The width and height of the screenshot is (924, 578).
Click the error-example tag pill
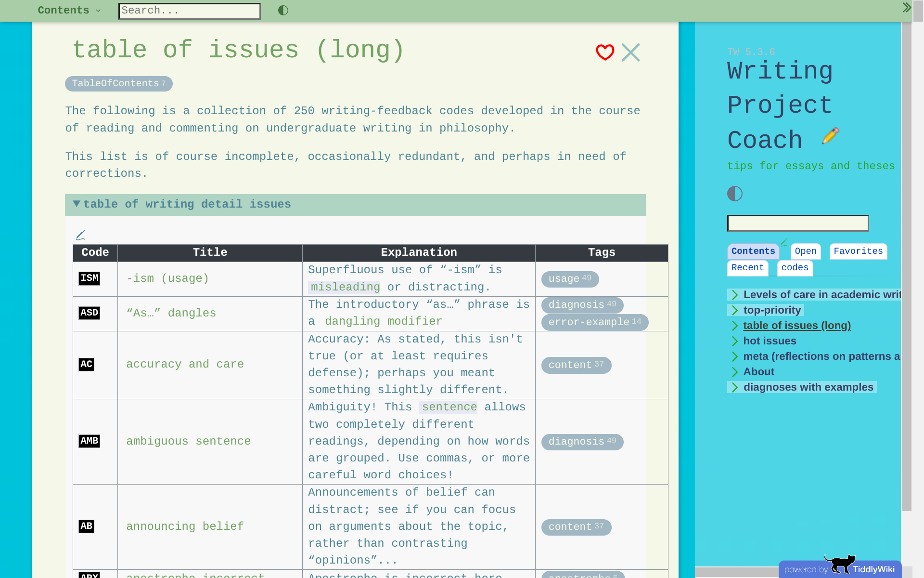(594, 322)
